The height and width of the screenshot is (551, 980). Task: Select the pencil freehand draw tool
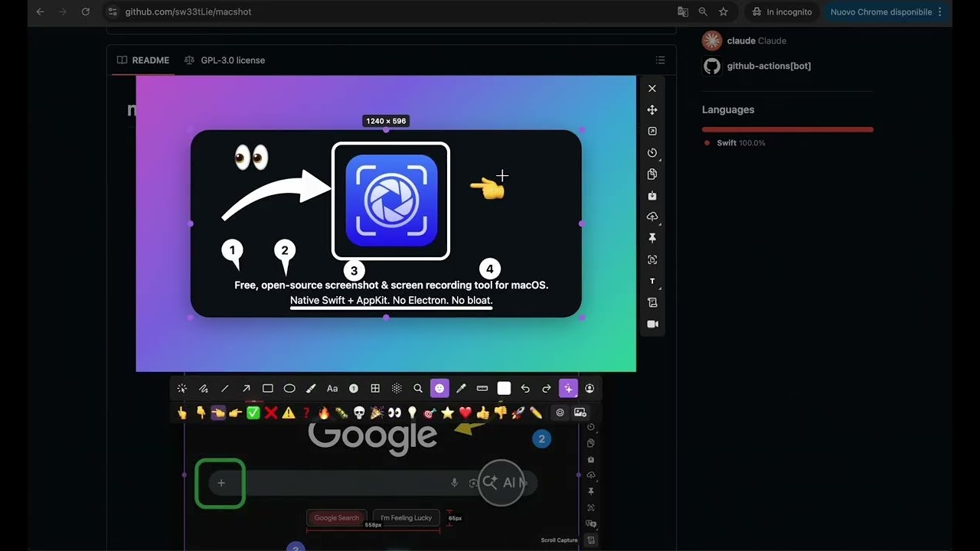click(204, 388)
